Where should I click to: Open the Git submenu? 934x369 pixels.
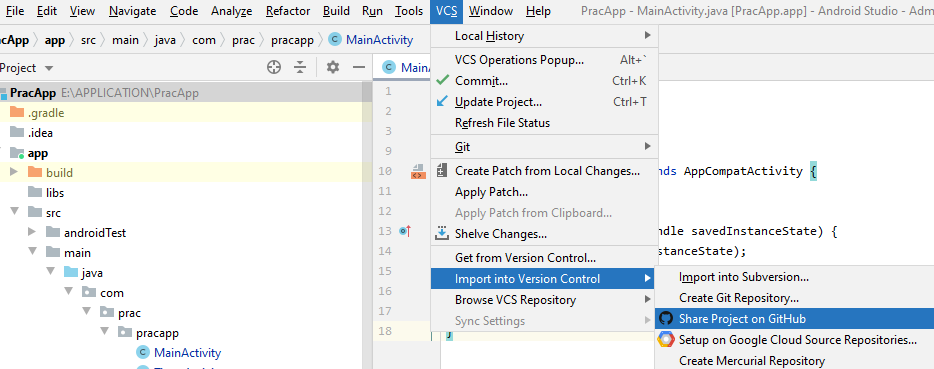pos(544,147)
